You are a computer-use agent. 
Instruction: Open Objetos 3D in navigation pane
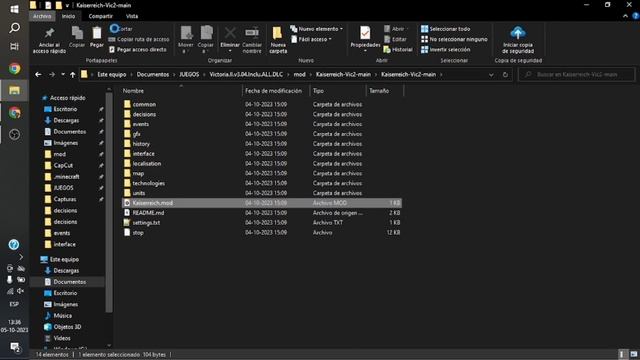[x=67, y=327]
